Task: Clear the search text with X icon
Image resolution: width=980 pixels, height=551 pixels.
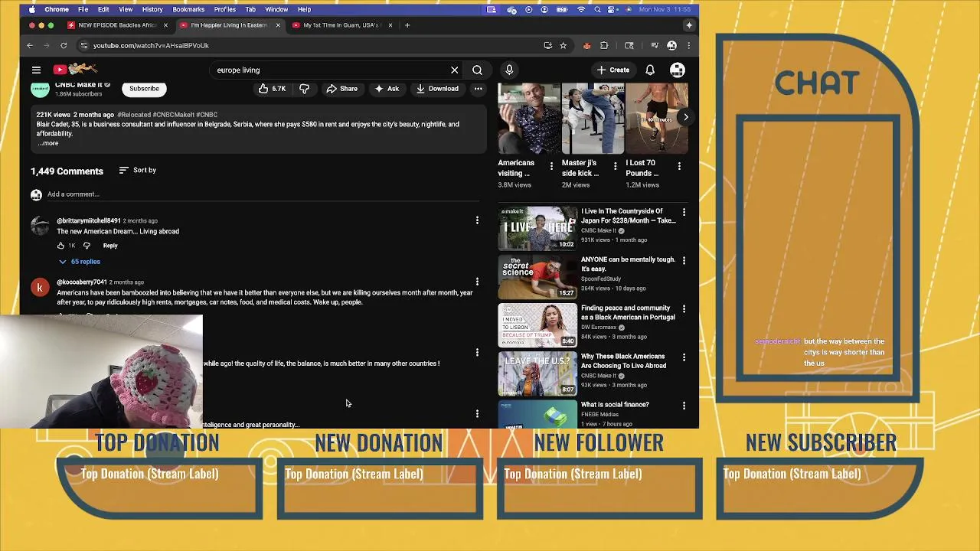Action: (x=454, y=70)
